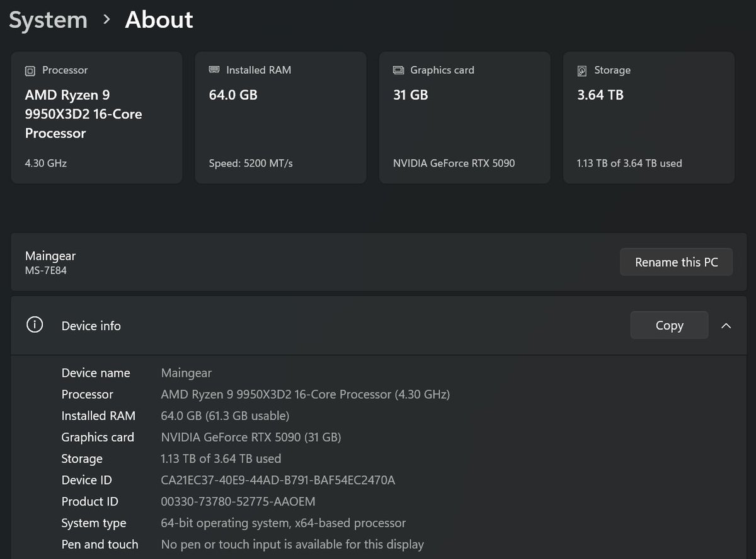Click the About breadcrumb heading

coord(159,20)
